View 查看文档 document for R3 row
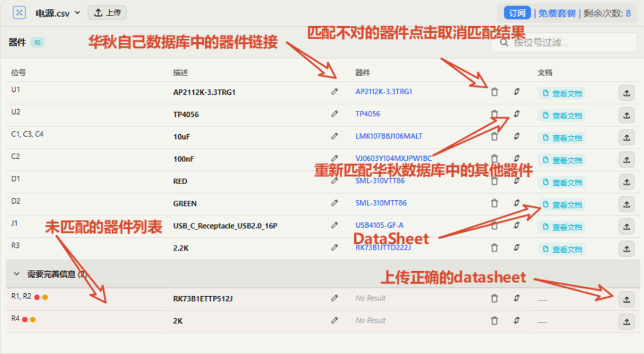Screen dimensions: 644x354 562,249
